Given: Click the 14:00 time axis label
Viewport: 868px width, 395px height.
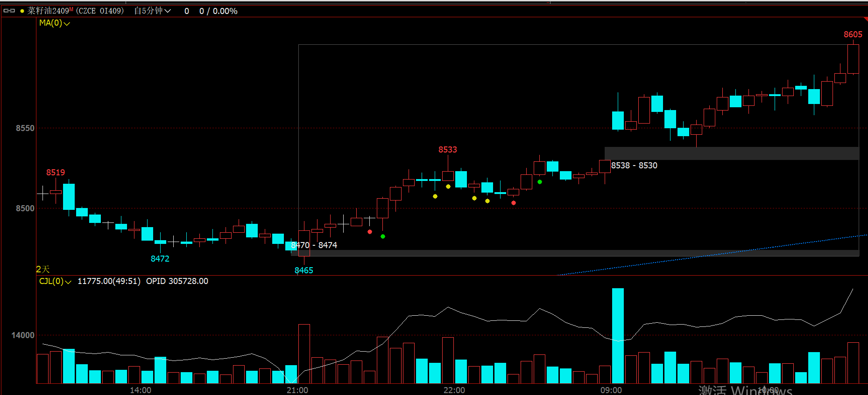Looking at the screenshot, I should point(141,390).
